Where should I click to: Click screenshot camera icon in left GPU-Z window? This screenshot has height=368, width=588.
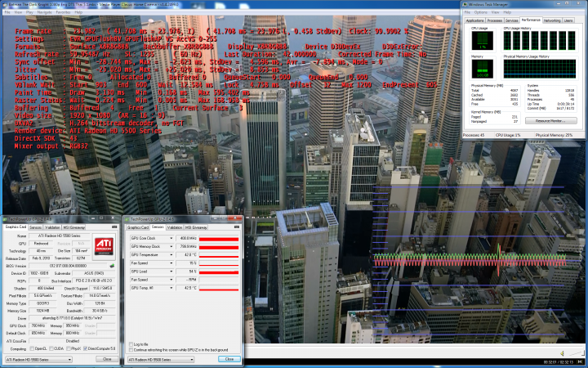pos(114,227)
